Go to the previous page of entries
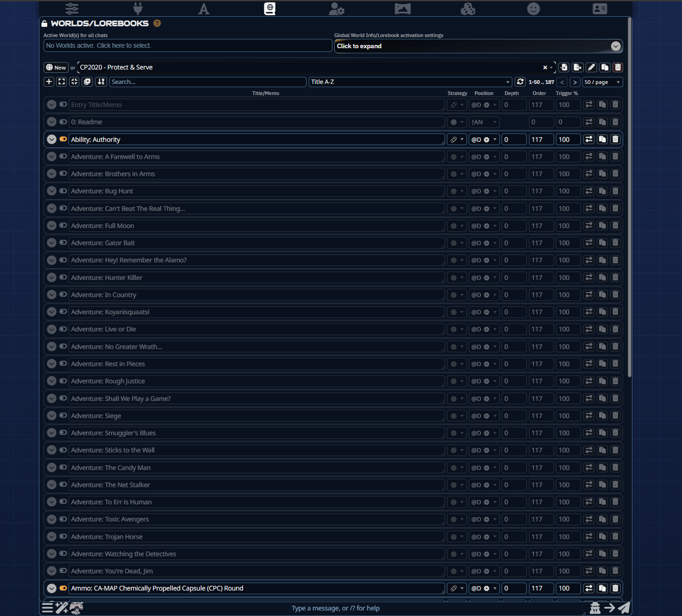This screenshot has height=616, width=682. pos(562,82)
